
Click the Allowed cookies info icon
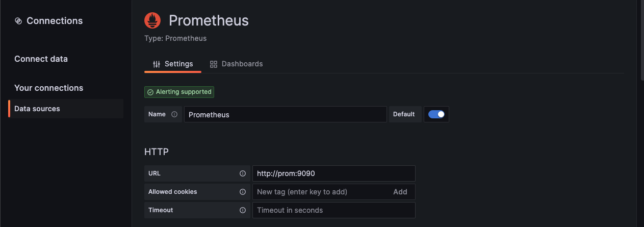click(x=243, y=192)
